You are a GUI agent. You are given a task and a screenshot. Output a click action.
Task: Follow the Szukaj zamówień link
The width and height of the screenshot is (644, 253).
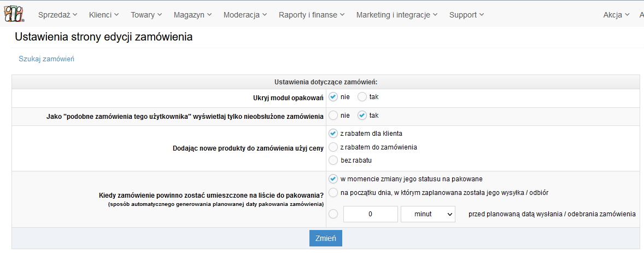(46, 59)
